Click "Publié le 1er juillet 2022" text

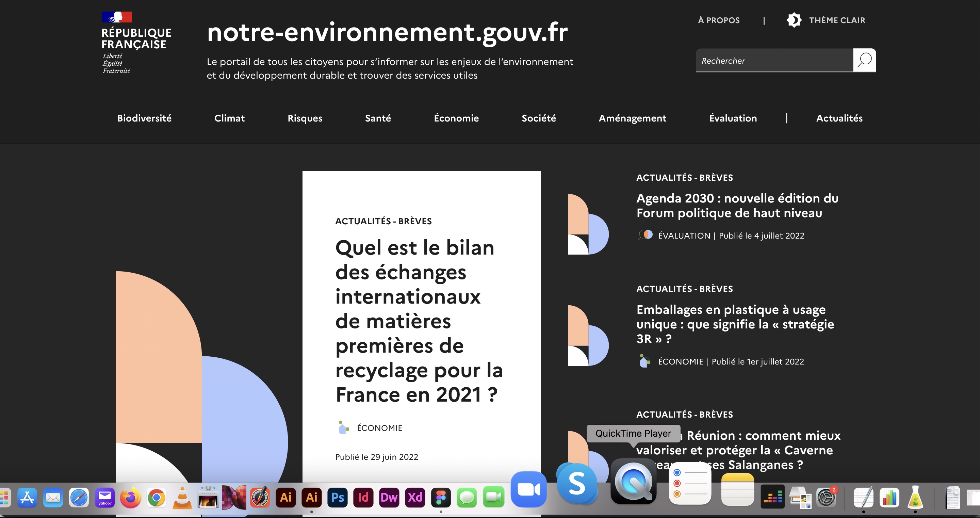(x=757, y=361)
